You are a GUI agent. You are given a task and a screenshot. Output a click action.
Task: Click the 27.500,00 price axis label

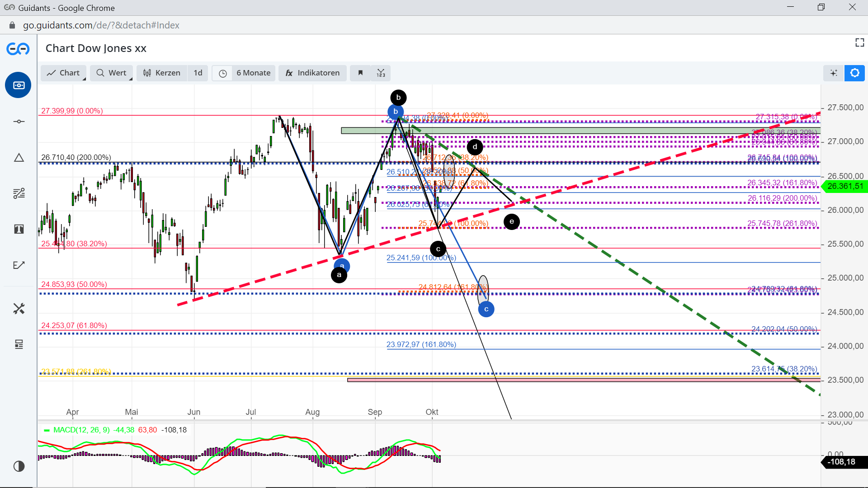pos(845,107)
